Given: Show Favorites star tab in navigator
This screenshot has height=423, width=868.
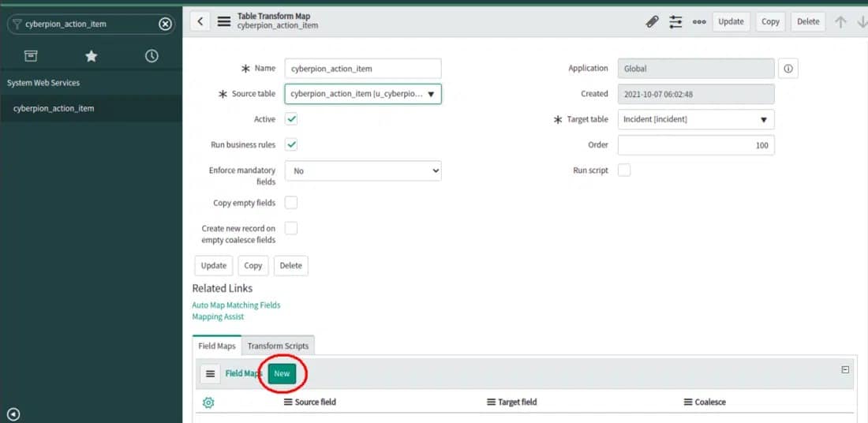Looking at the screenshot, I should pos(92,55).
